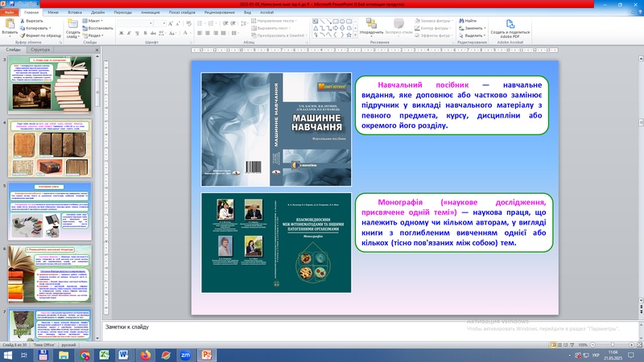Open the Section (Раздел) dropdown
The width and height of the screenshot is (644, 362).
(93, 35)
